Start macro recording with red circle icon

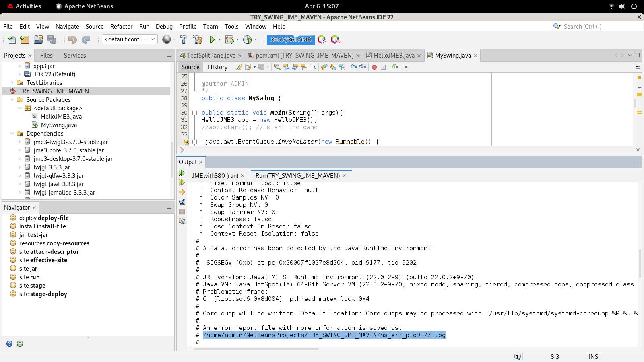tap(374, 67)
